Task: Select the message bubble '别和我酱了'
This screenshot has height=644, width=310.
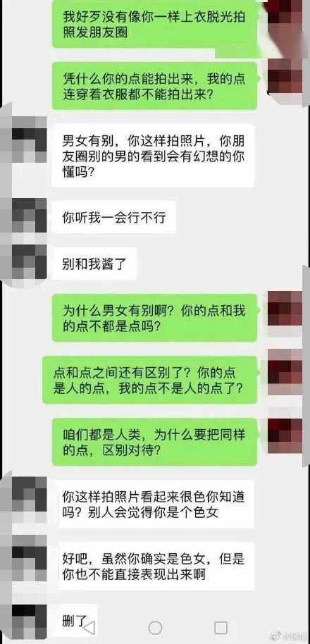Action: coord(94,264)
